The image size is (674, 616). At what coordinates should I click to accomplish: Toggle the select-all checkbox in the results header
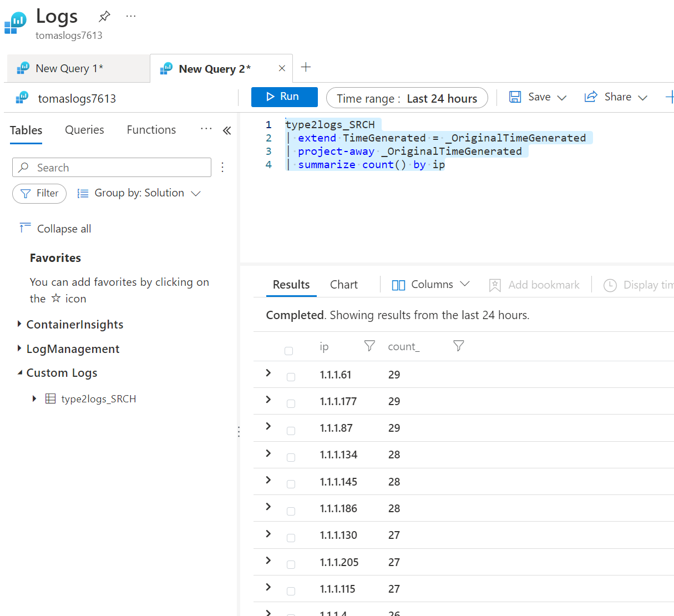[288, 351]
